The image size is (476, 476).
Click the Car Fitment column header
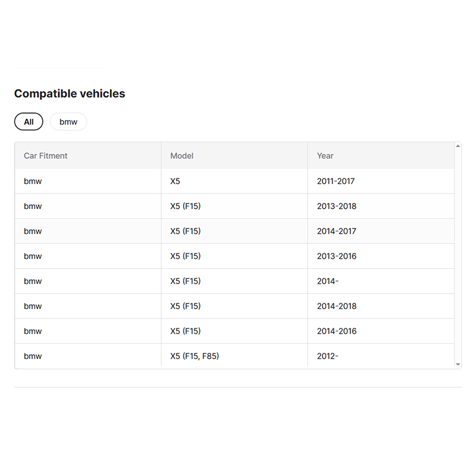tap(46, 156)
